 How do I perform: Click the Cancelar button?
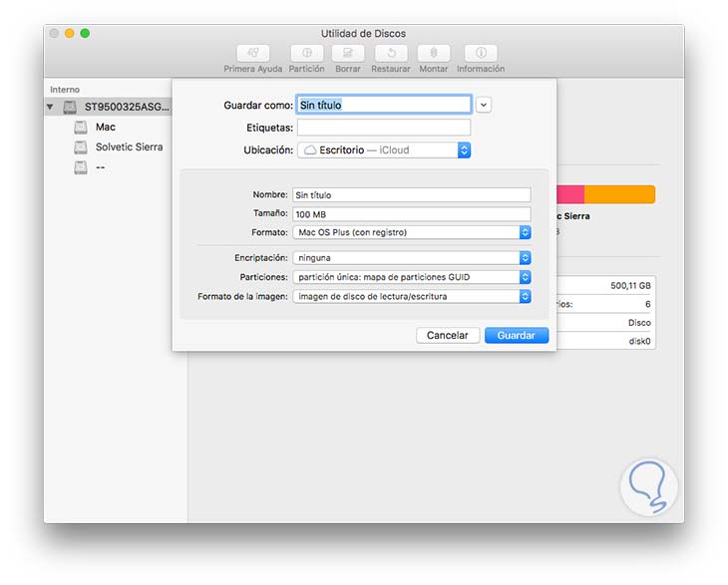[x=448, y=336]
